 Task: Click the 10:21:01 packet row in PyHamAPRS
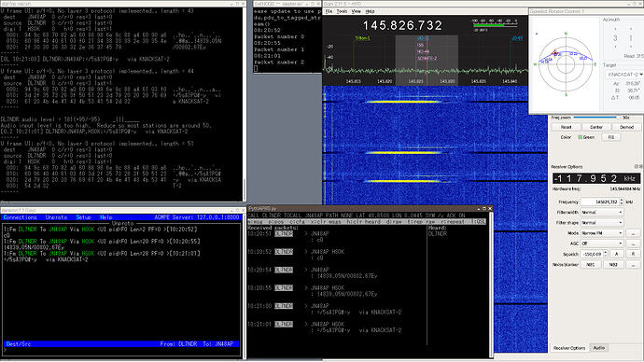[x=325, y=327]
